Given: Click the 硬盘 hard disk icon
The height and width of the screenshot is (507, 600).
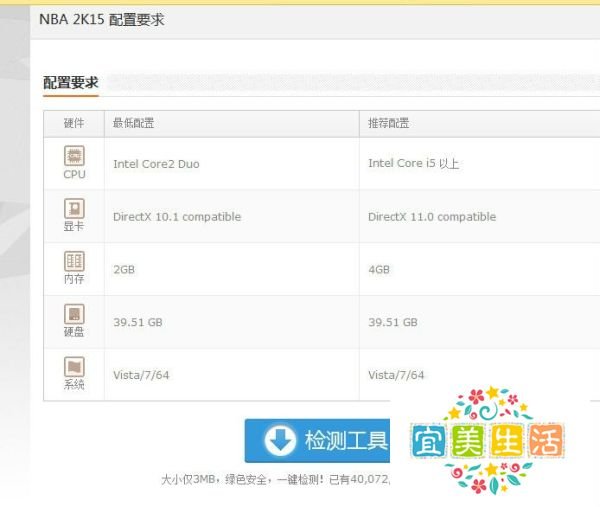Looking at the screenshot, I should (74, 314).
